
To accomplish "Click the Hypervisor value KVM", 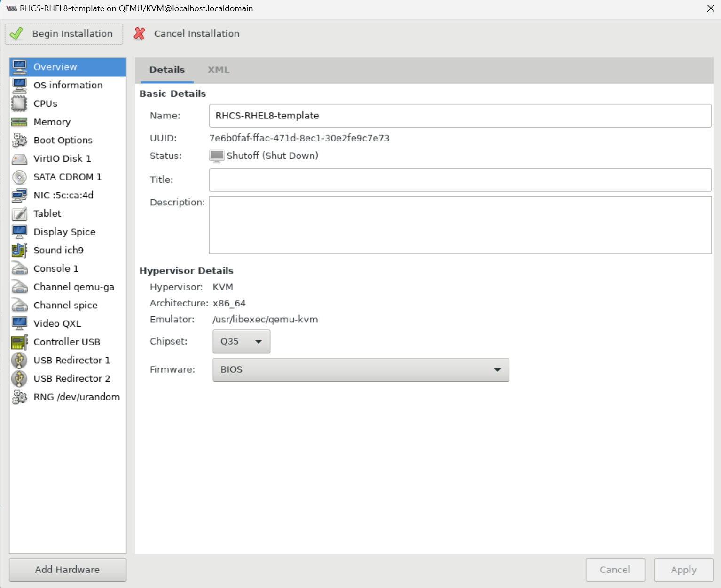I will click(223, 287).
